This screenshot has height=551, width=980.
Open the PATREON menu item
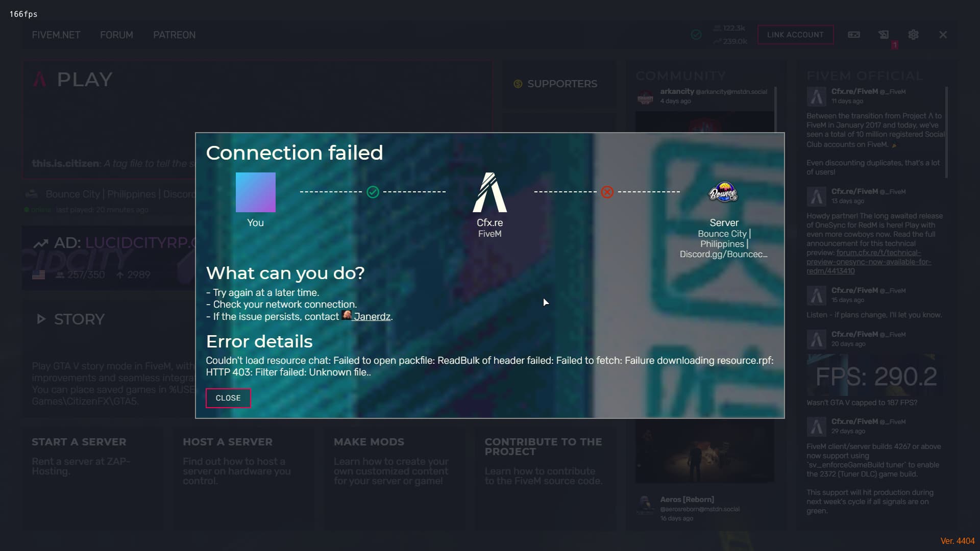(x=174, y=35)
